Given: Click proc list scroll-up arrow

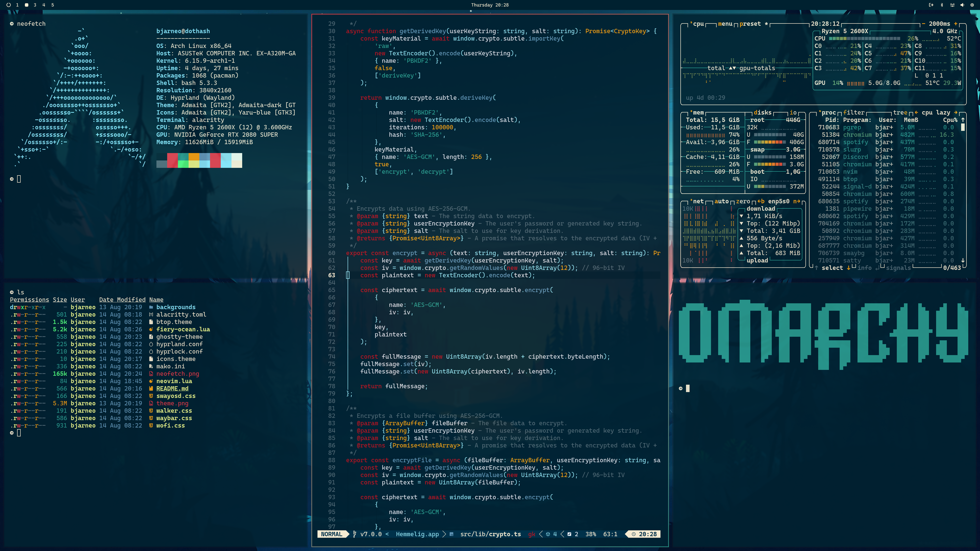Looking at the screenshot, I should tap(963, 120).
